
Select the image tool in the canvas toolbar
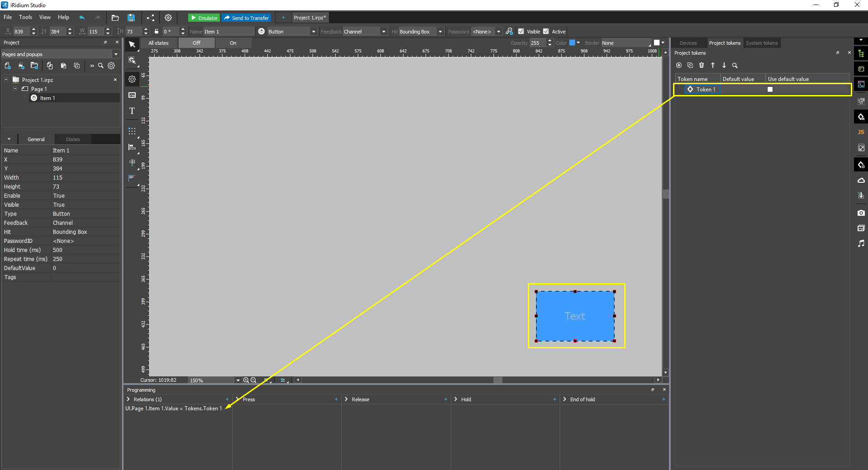(132, 95)
